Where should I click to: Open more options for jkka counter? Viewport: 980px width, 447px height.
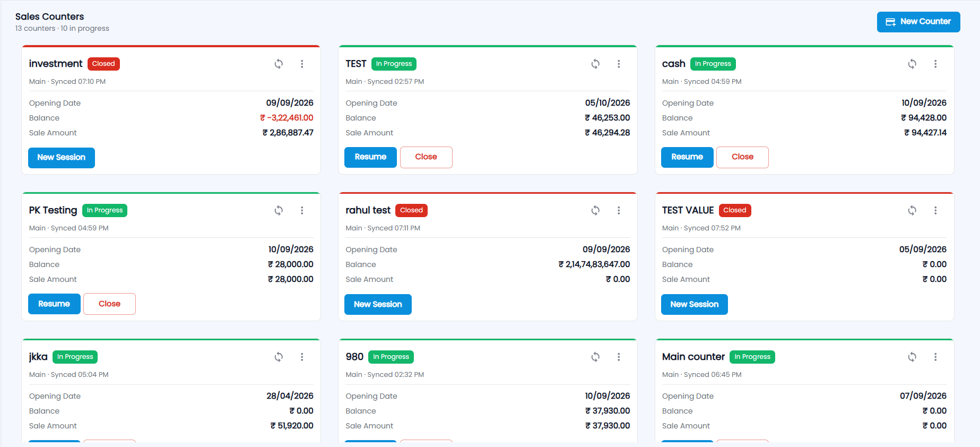(302, 357)
